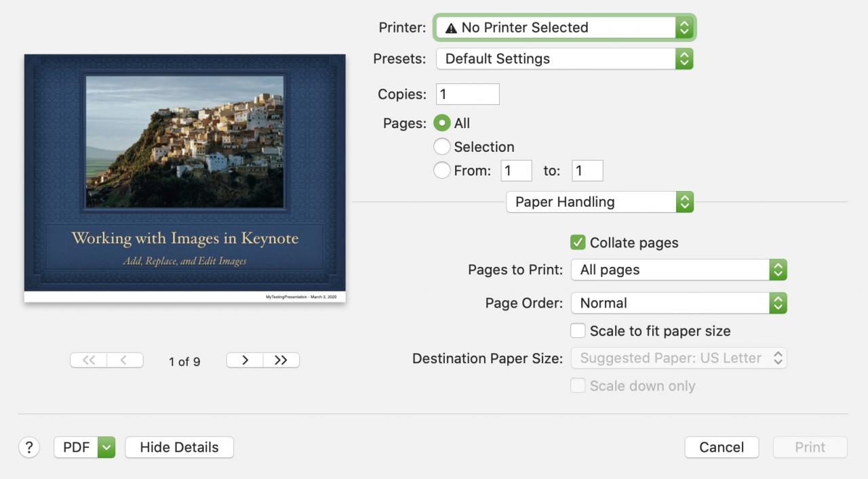Viewport: 868px width, 479px height.
Task: Select the All pages radio button
Action: tap(441, 123)
